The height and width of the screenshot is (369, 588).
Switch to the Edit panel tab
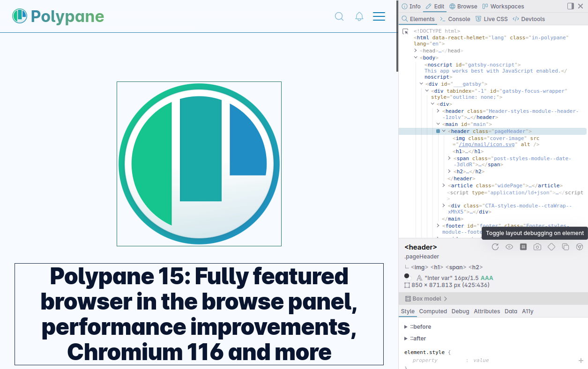pyautogui.click(x=435, y=6)
